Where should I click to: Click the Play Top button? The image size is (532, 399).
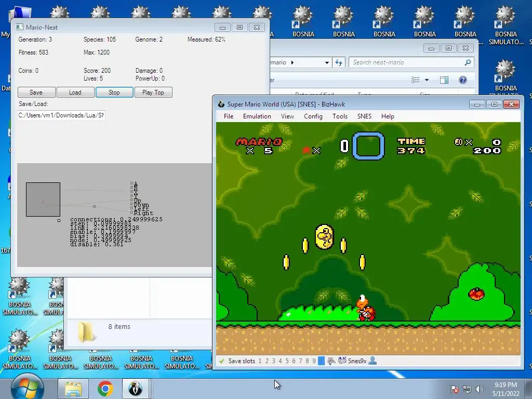pyautogui.click(x=153, y=92)
